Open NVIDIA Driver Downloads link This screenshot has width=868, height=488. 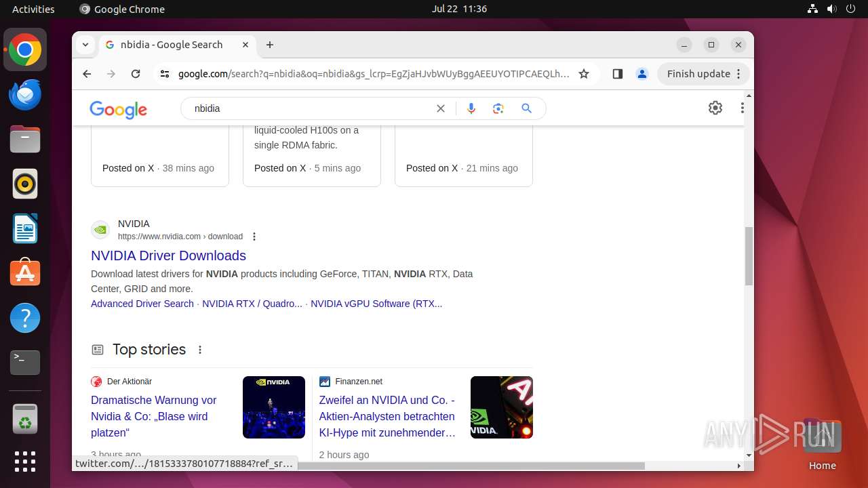(168, 256)
